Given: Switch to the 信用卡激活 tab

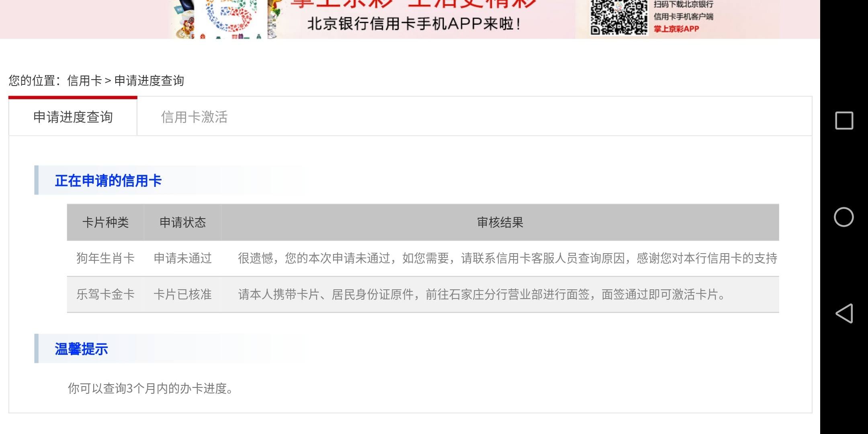Looking at the screenshot, I should tap(194, 117).
